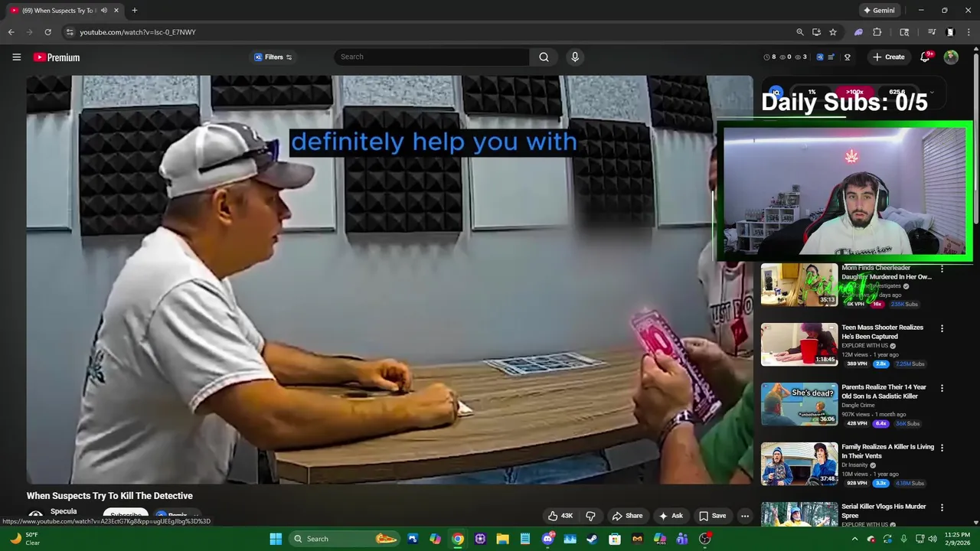Go to YouTube Premium home logo
This screenshot has width=980, height=551.
(x=57, y=57)
